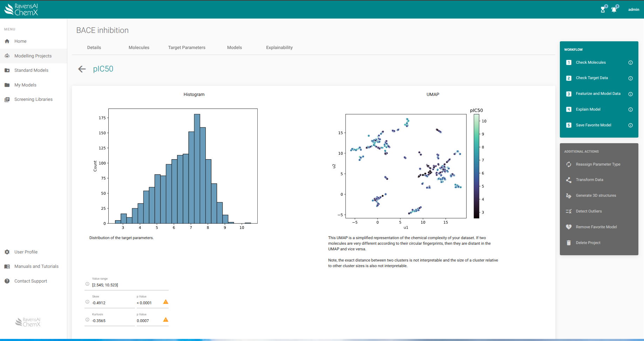This screenshot has height=341, width=644.
Task: Click the Detect Outliers icon
Action: 569,211
